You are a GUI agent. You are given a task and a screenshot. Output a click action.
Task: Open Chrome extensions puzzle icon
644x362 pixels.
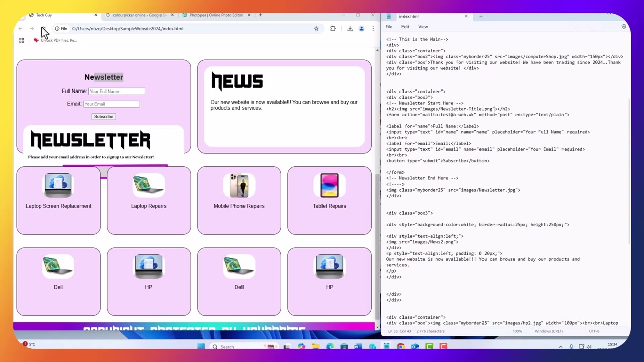click(333, 29)
